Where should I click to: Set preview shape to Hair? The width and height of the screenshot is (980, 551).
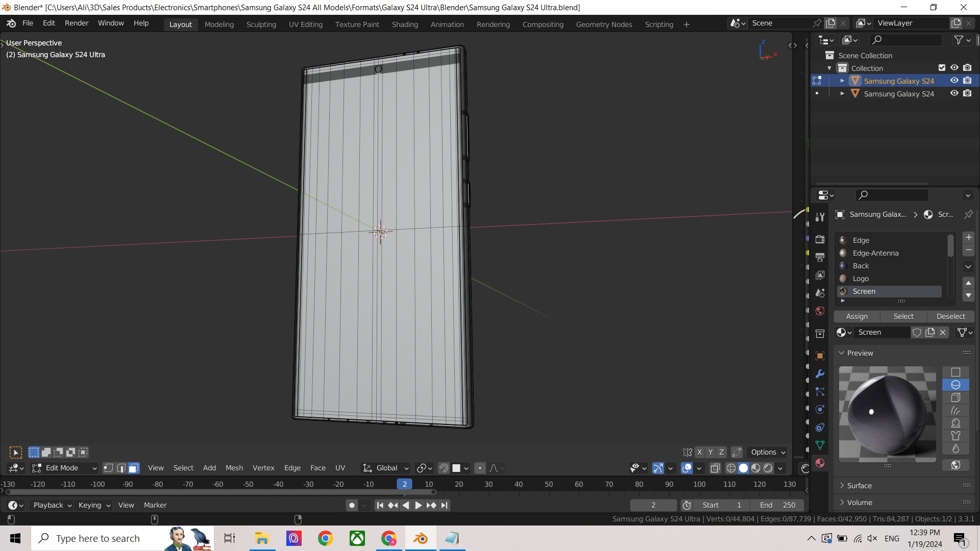[x=955, y=410]
